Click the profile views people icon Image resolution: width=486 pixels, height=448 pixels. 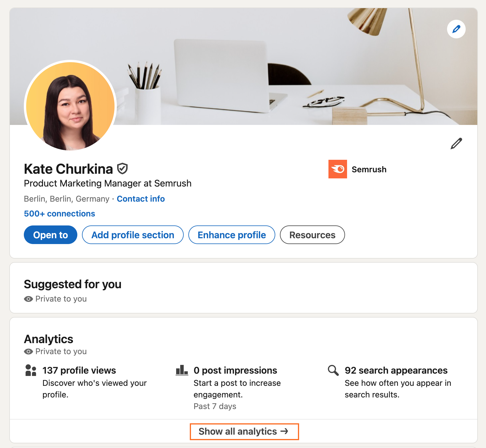pyautogui.click(x=31, y=370)
